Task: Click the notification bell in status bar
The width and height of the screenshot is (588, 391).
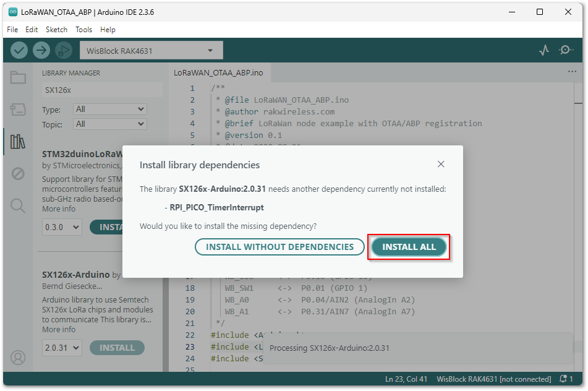Action: 562,379
